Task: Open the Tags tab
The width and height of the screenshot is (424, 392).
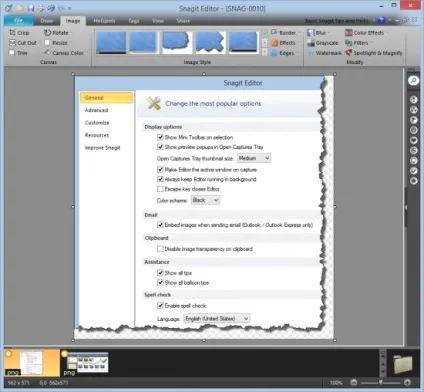Action: 134,21
